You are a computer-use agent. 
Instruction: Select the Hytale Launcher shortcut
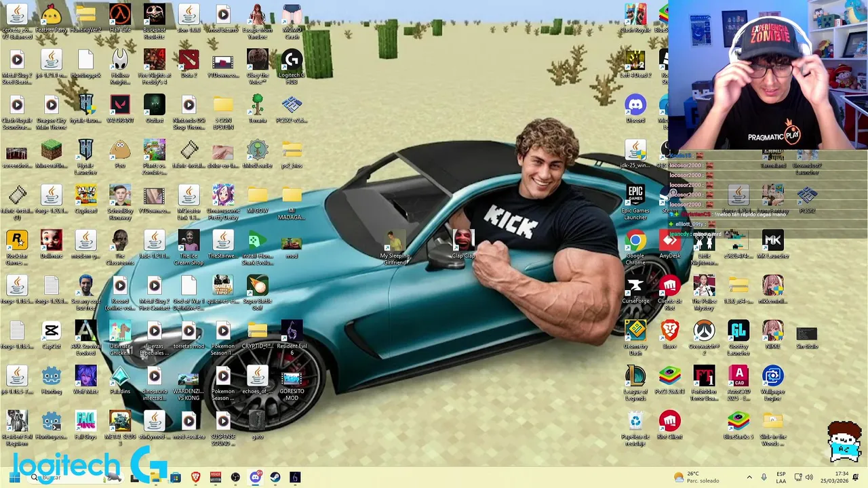(85, 158)
